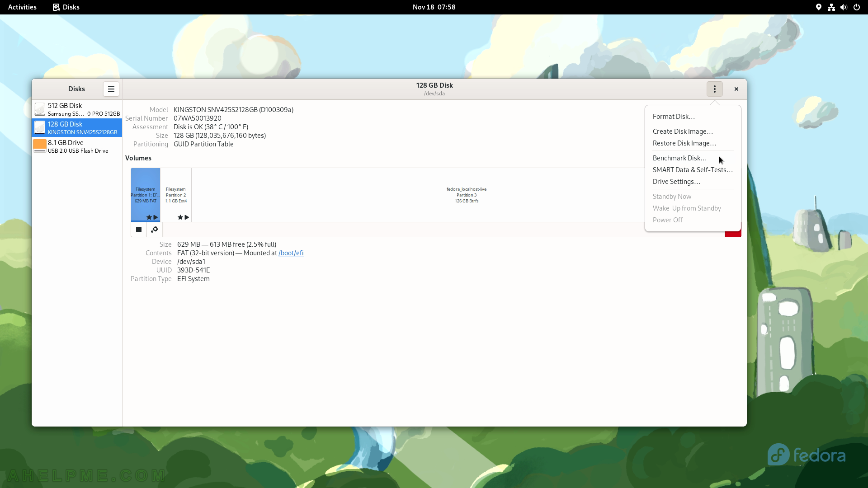Open the clock and calendar at Nov 18 07:58
868x488 pixels.
(x=434, y=7)
